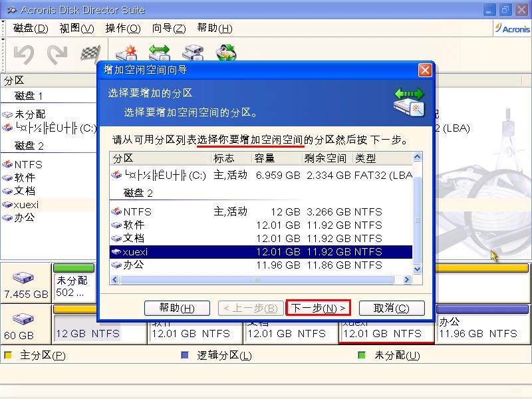Click the 7.455 GB disk drive icon

tap(23, 277)
